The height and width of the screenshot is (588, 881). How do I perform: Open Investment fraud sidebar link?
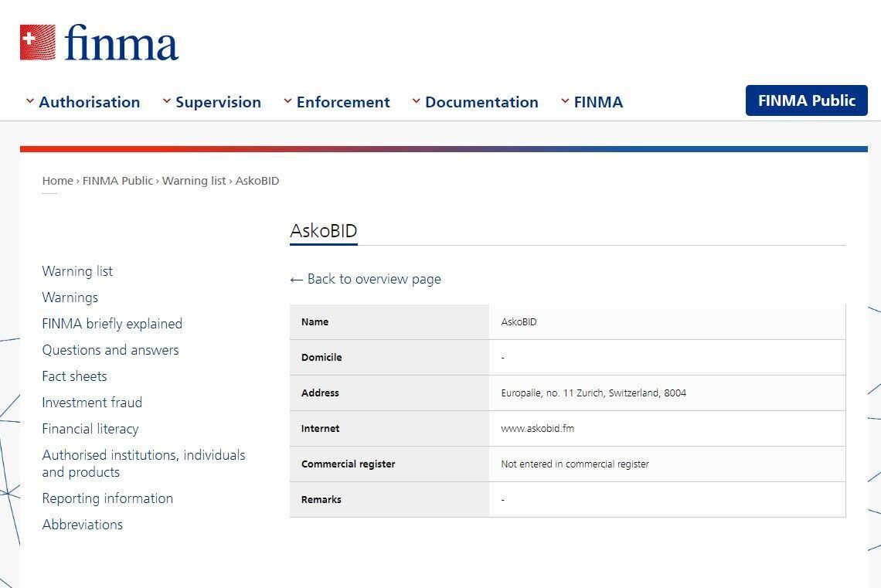(x=92, y=403)
